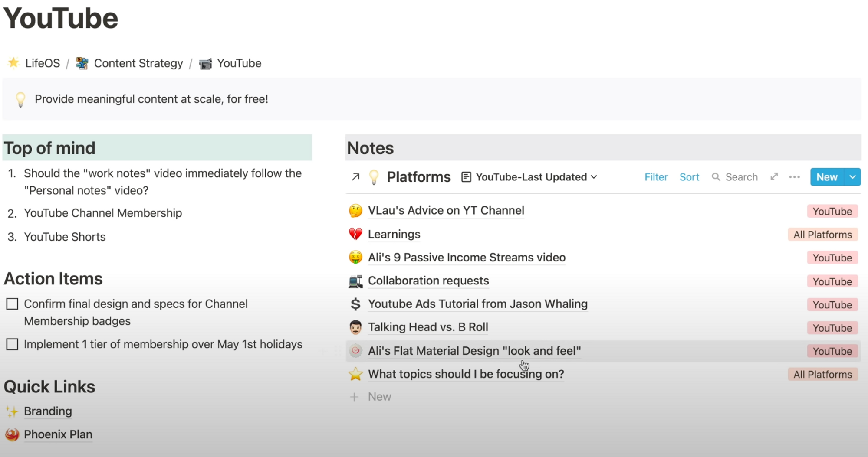This screenshot has height=457, width=868.
Task: Add a new row with plus New
Action: [371, 397]
